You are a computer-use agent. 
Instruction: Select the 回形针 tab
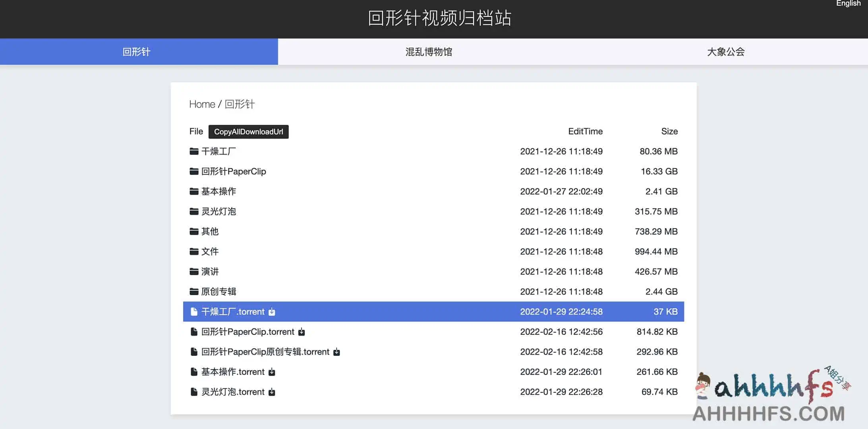tap(136, 51)
